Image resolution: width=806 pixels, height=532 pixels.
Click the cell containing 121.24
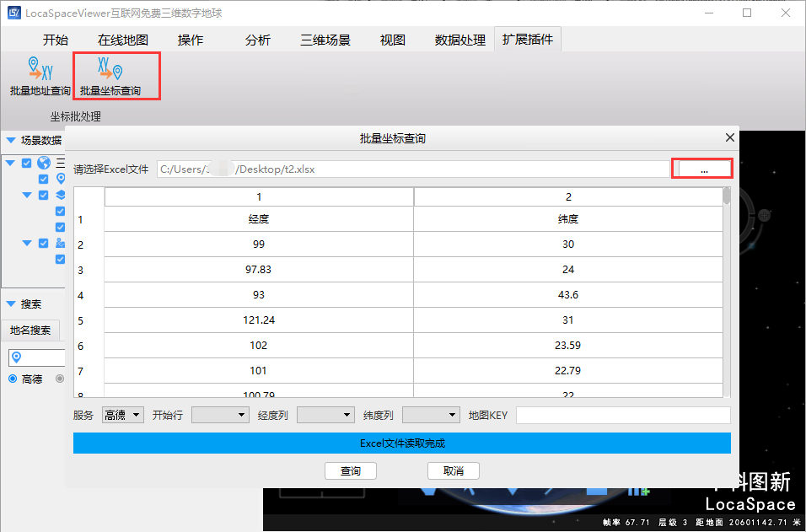click(259, 320)
